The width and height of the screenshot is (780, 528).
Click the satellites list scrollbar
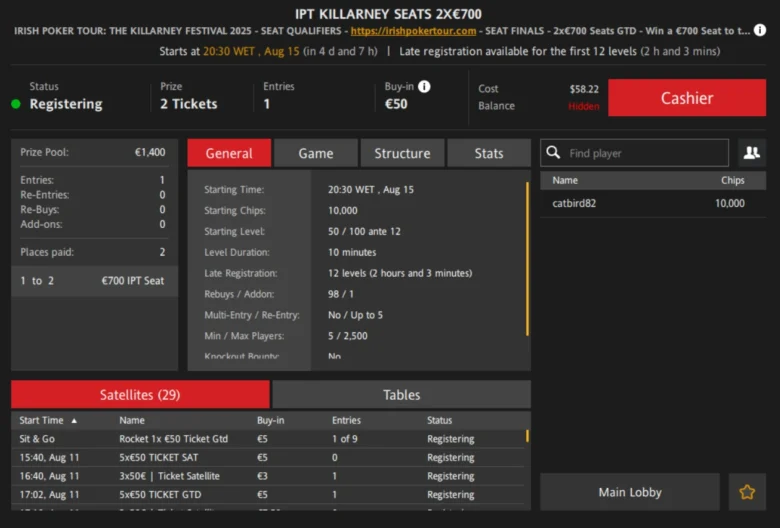527,436
